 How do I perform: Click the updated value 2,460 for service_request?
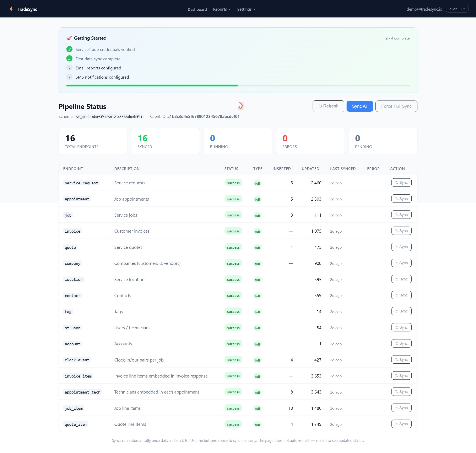click(x=316, y=183)
